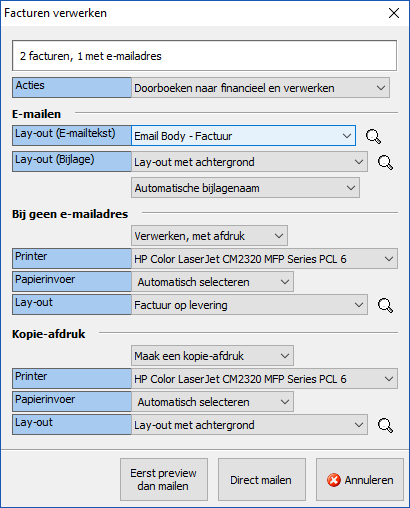This screenshot has height=508, width=410.
Task: Preview the Kopie-afdruk layout via magnifier
Action: click(x=385, y=425)
